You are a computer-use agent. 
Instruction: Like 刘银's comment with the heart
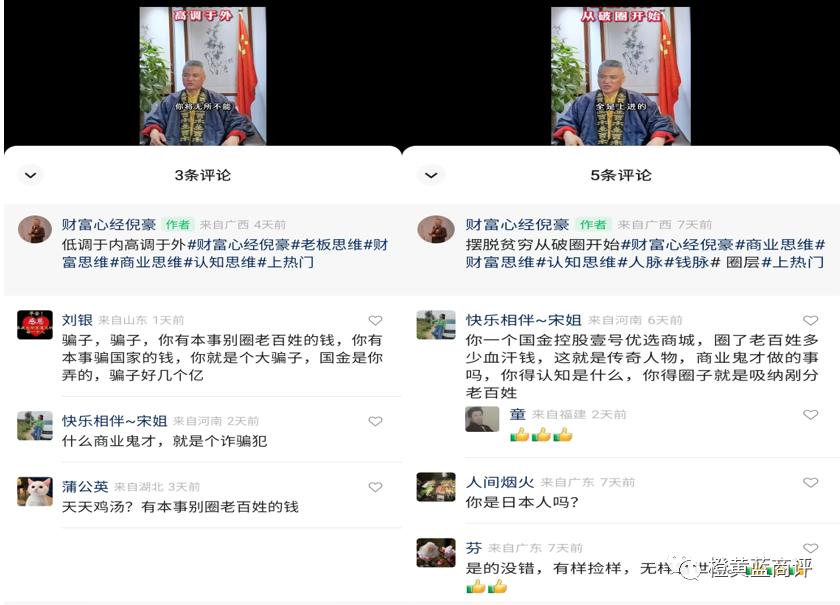click(x=376, y=320)
